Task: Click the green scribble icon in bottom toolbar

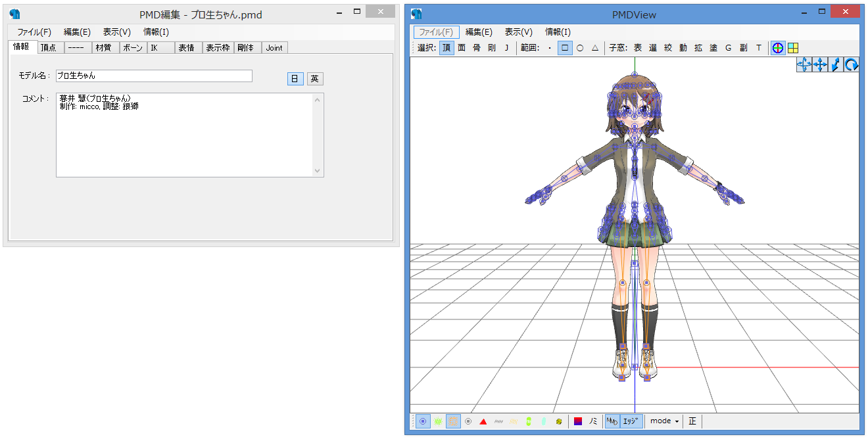Action: [x=438, y=421]
